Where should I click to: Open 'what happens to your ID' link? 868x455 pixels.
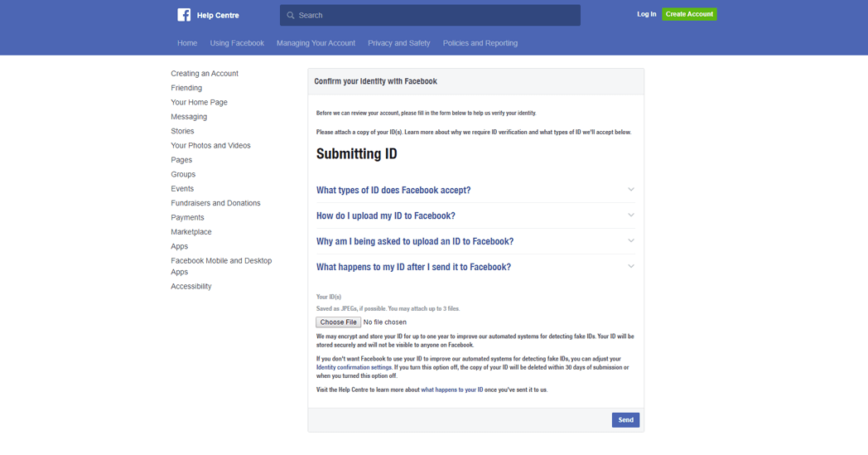pyautogui.click(x=451, y=390)
